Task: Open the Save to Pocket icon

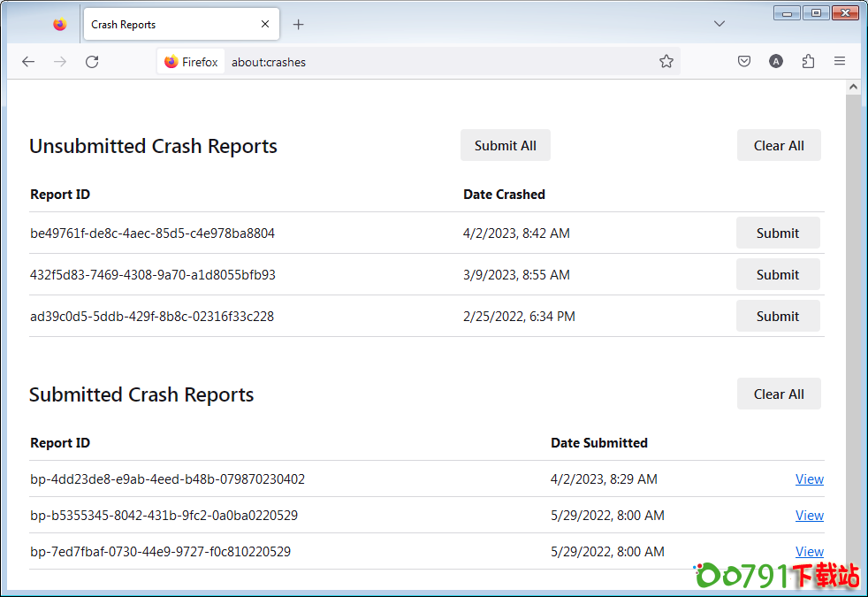Action: pos(744,62)
